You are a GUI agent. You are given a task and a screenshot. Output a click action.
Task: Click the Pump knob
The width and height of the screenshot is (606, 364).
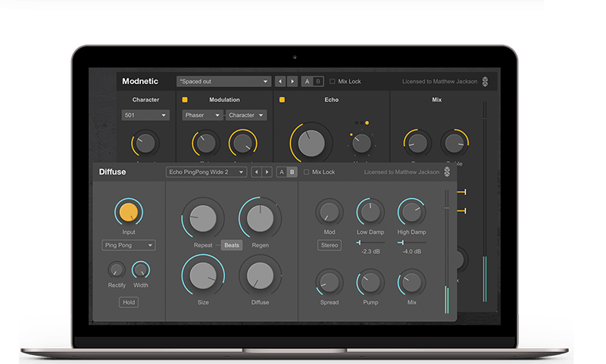(x=370, y=282)
